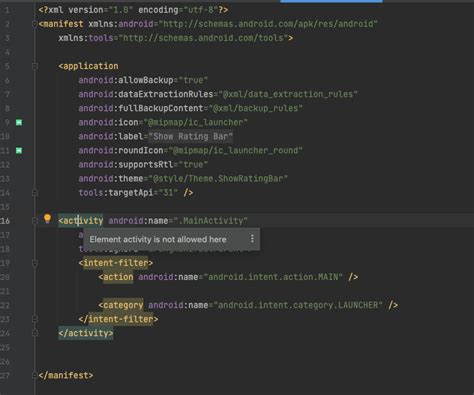Viewport: 474px width, 395px height.
Task: Click the schemas.android.com/tools URL
Action: (x=203, y=38)
